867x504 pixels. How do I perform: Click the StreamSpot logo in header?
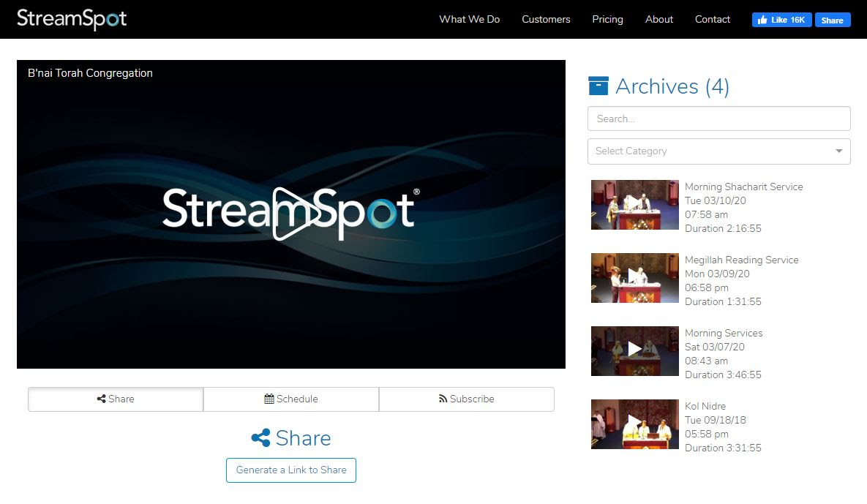72,19
